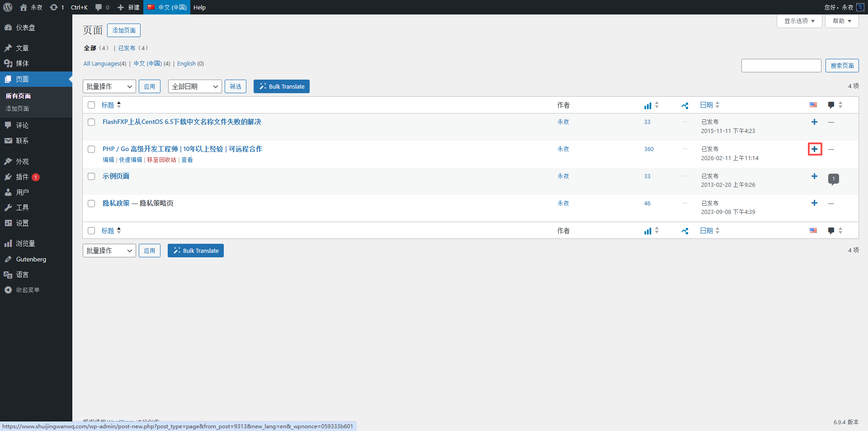
Task: Click 移至回收站 under PHP / Go page
Action: coord(161,160)
